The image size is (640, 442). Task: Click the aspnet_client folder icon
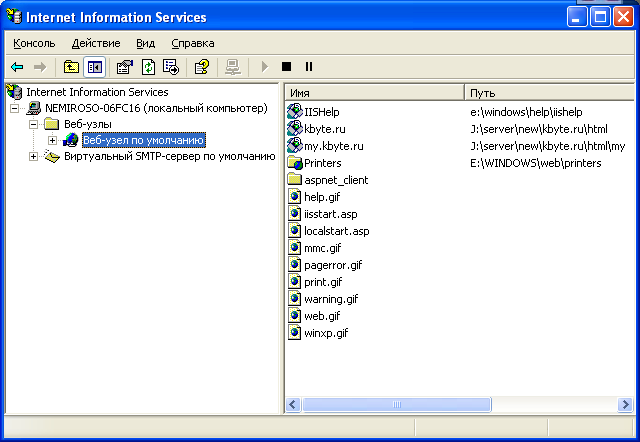click(294, 180)
